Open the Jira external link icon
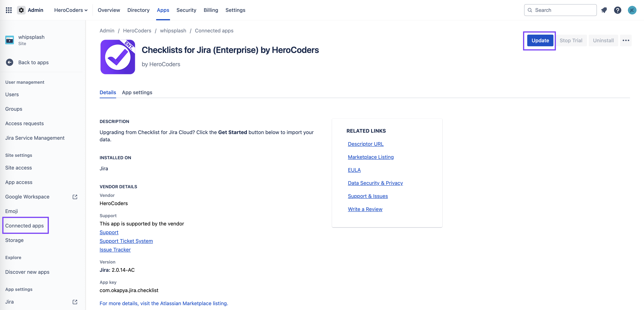Viewport: 644px width, 310px height. [x=75, y=302]
